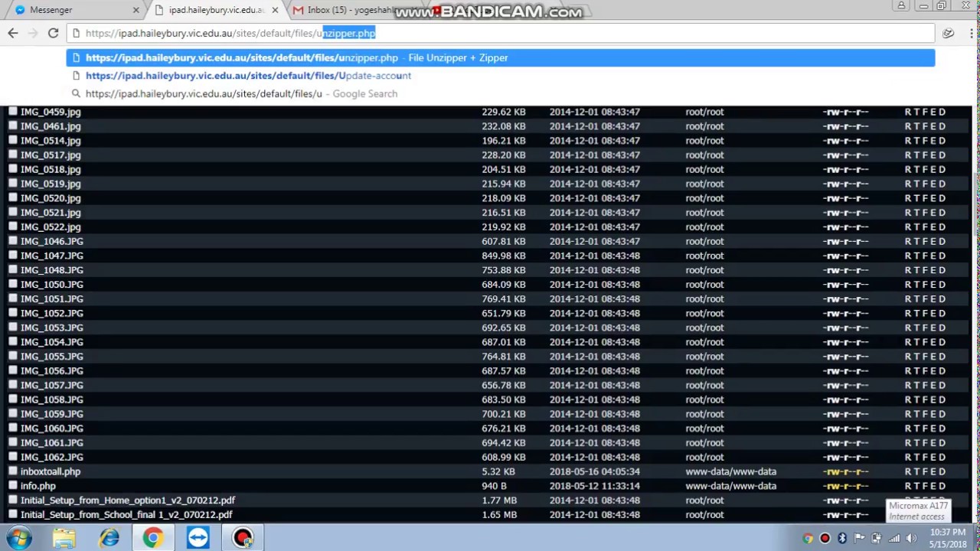Open the volume control in system tray

(910, 538)
